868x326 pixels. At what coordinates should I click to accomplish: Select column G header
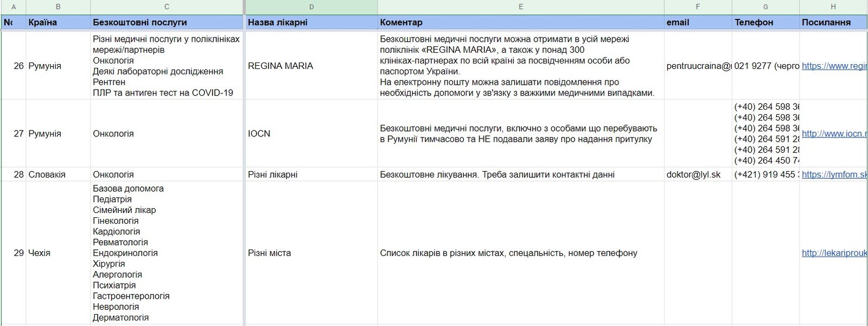coord(765,7)
